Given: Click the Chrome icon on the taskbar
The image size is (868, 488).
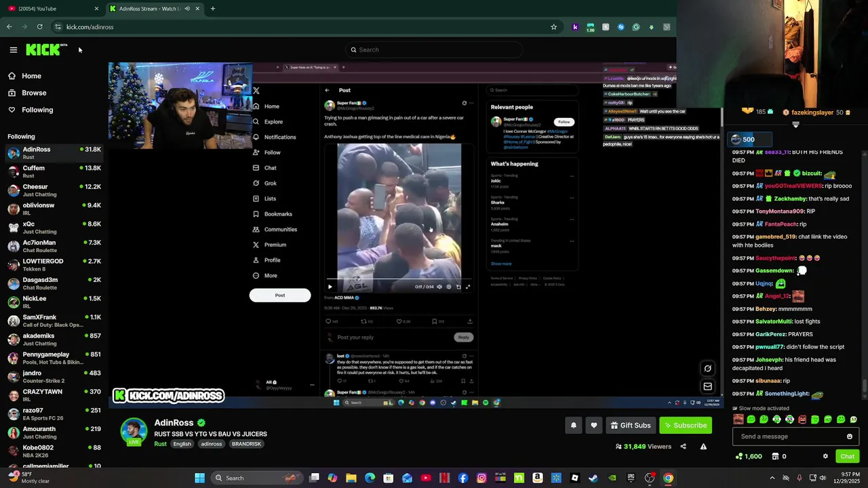Looking at the screenshot, I should (668, 478).
